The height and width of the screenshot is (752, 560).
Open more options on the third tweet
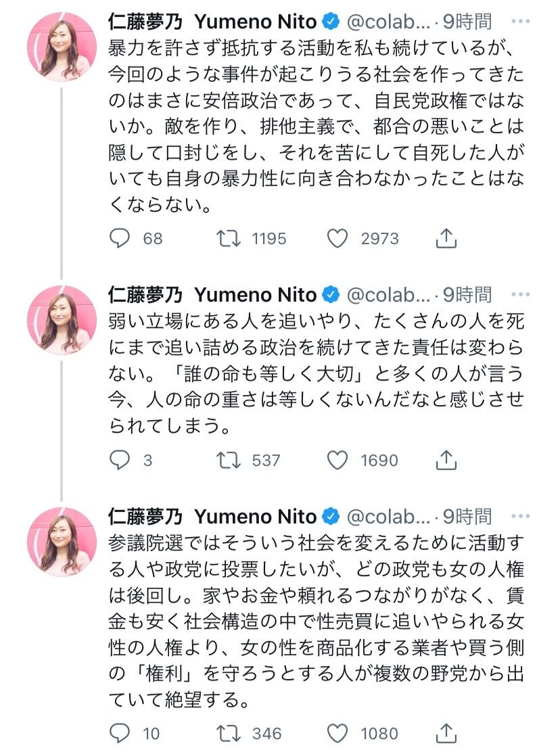point(521,516)
